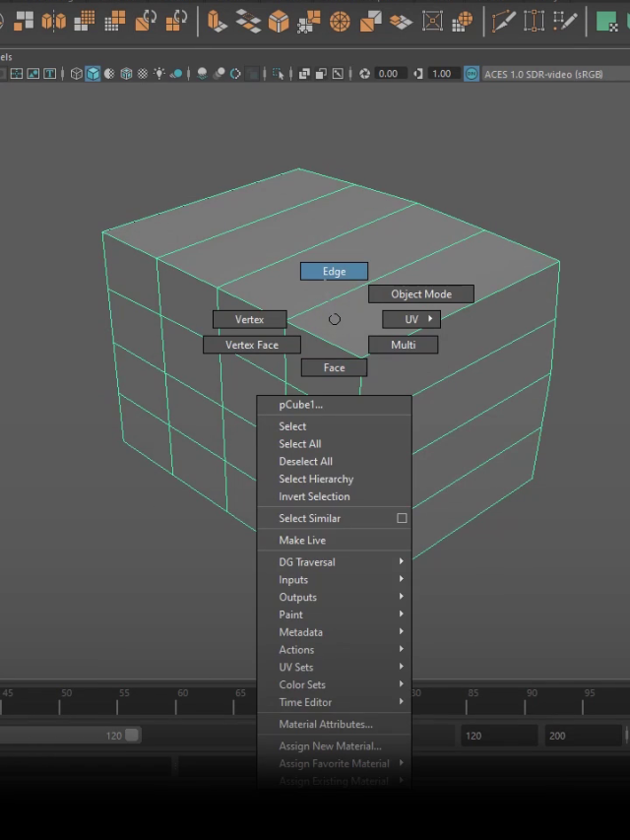630x840 pixels.
Task: Click the Extrude shelf icon
Action: click(x=218, y=20)
